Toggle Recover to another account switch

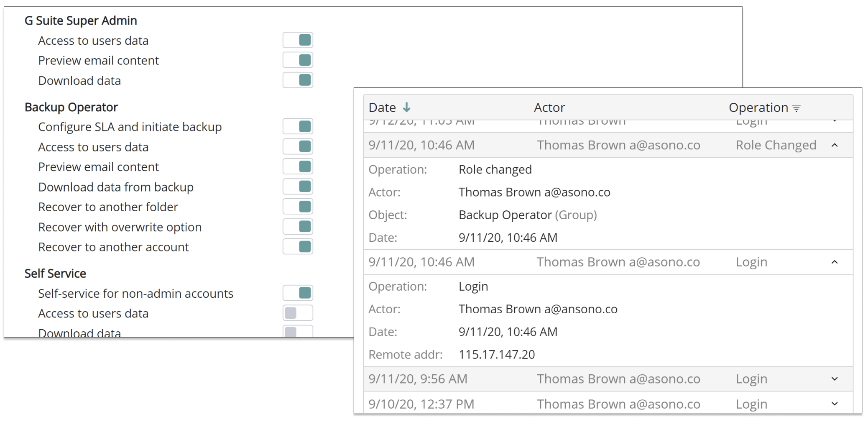pyautogui.click(x=298, y=247)
